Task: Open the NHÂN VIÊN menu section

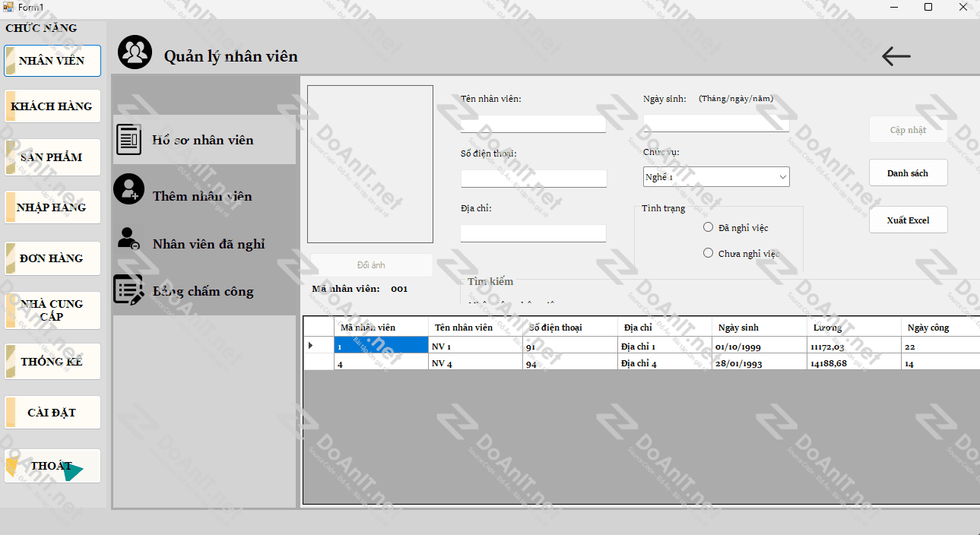Action: [x=52, y=61]
